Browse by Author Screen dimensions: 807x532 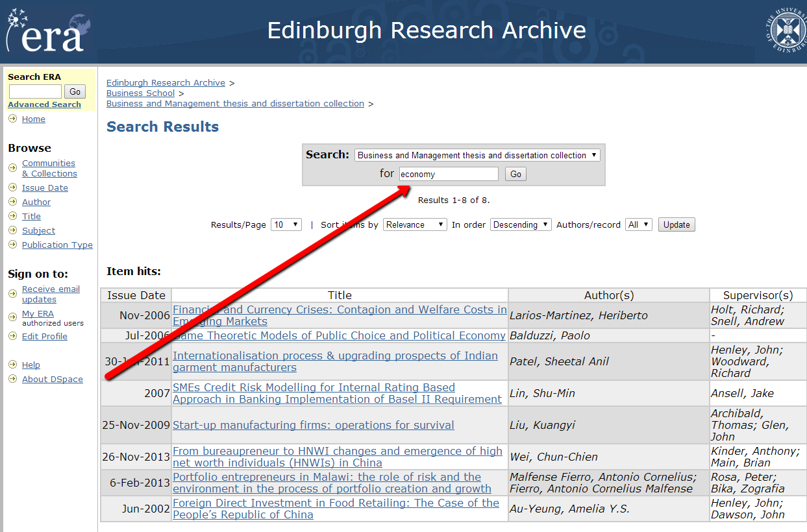pos(36,202)
